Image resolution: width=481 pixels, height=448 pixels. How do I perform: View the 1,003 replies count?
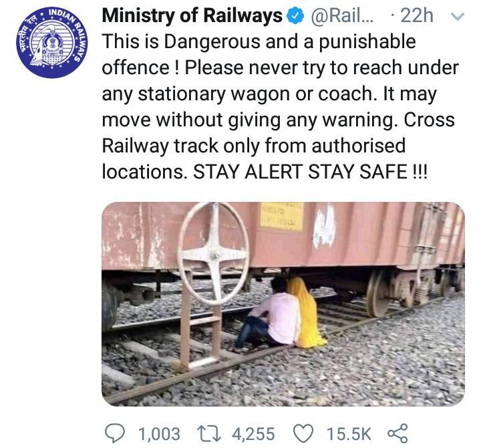point(159,434)
